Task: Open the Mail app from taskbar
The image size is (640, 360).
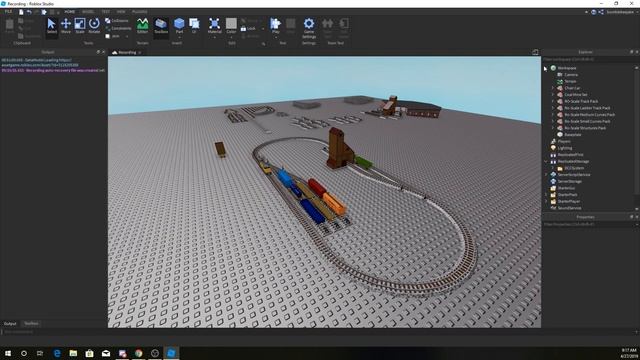Action: coord(106,353)
